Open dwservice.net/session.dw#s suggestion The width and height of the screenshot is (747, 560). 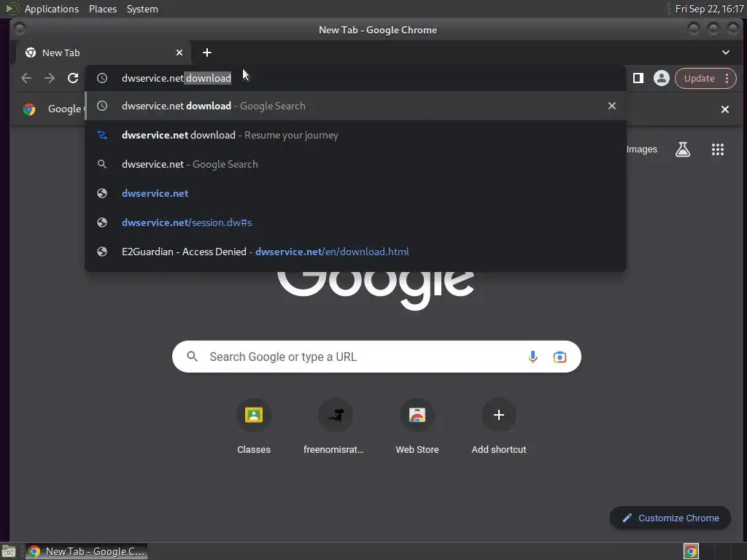point(355,222)
